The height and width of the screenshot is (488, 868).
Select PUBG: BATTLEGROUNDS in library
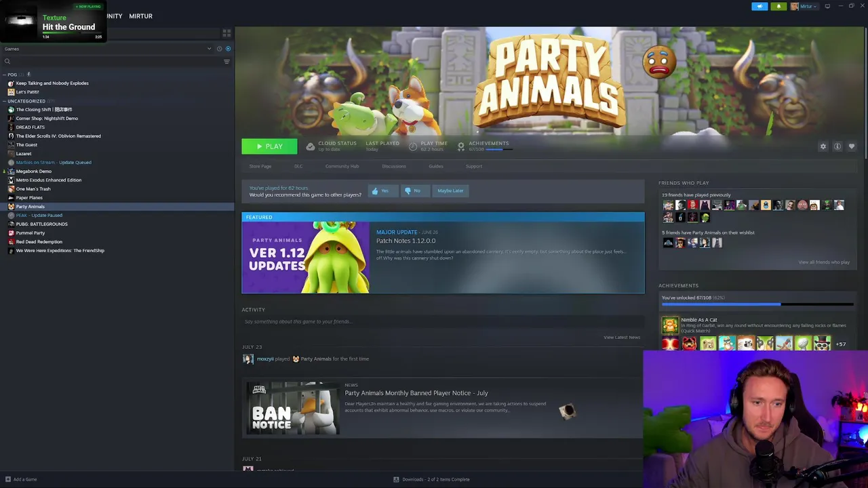[41, 224]
